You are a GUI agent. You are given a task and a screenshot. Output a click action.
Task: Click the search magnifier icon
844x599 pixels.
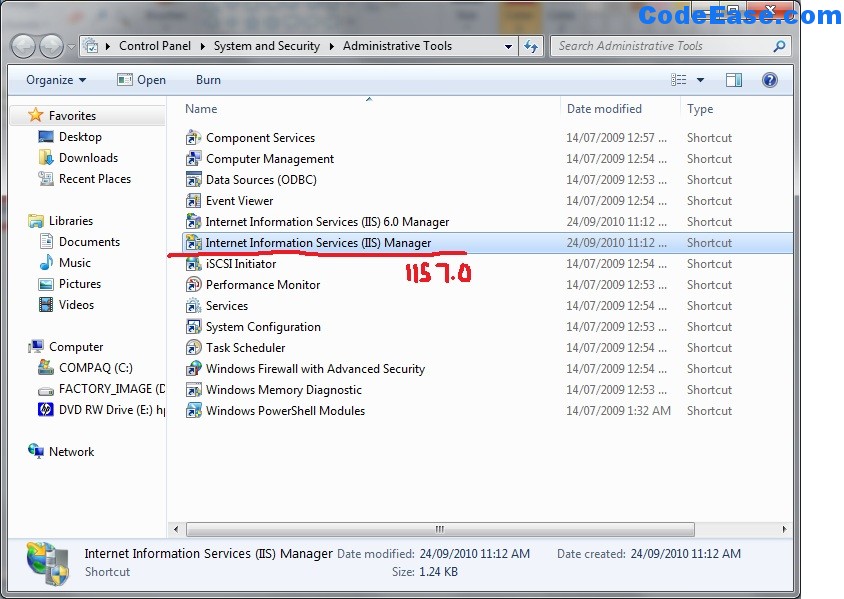(779, 46)
